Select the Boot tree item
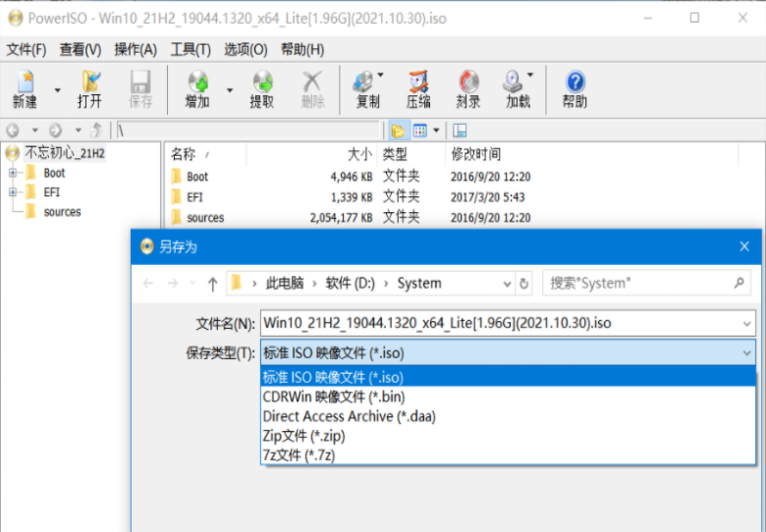Viewport: 766px width, 532px height. tap(54, 173)
